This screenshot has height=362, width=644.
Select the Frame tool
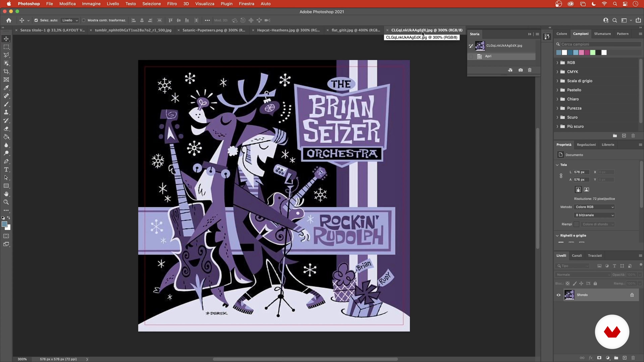[x=6, y=80]
